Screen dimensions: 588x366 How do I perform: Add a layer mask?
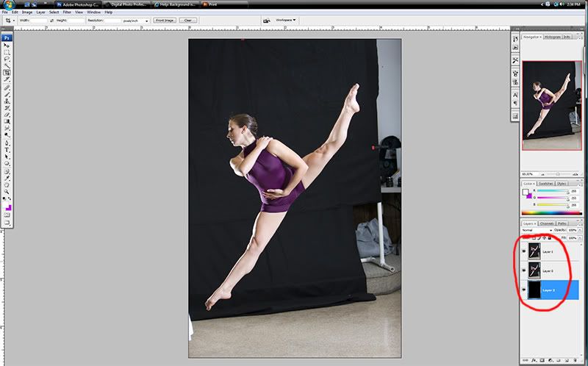(542, 360)
